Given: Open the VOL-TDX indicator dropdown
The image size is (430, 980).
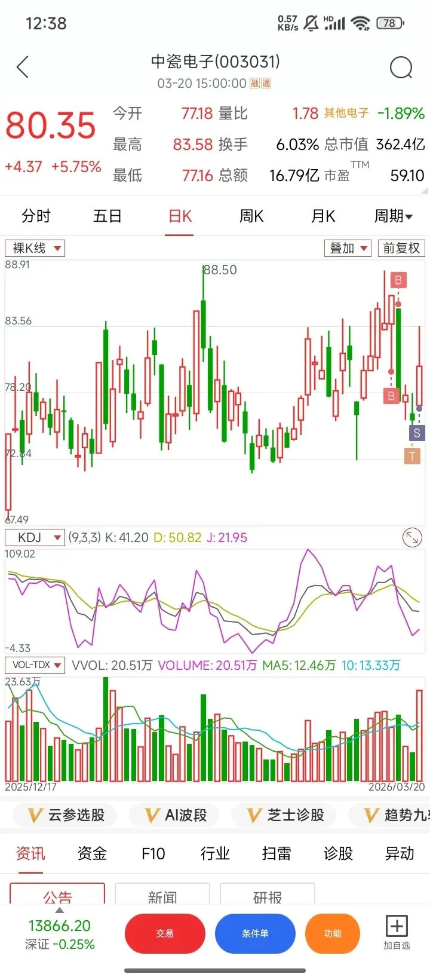Looking at the screenshot, I should (x=35, y=665).
